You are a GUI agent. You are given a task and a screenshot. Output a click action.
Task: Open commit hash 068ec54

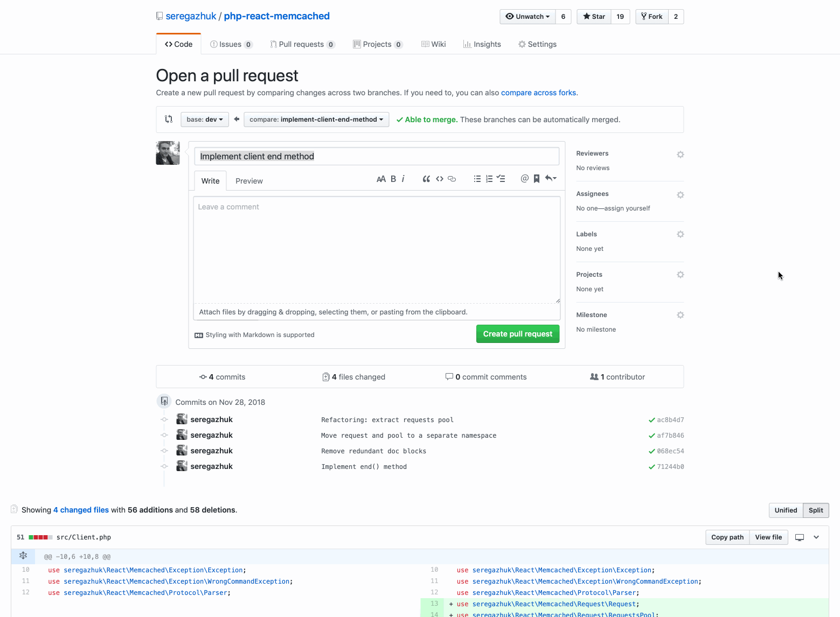point(670,451)
